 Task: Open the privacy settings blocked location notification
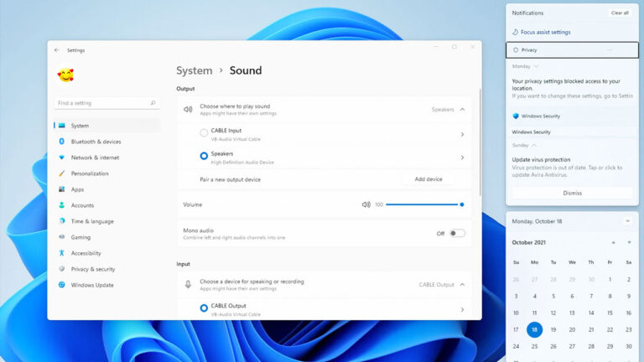click(x=572, y=88)
